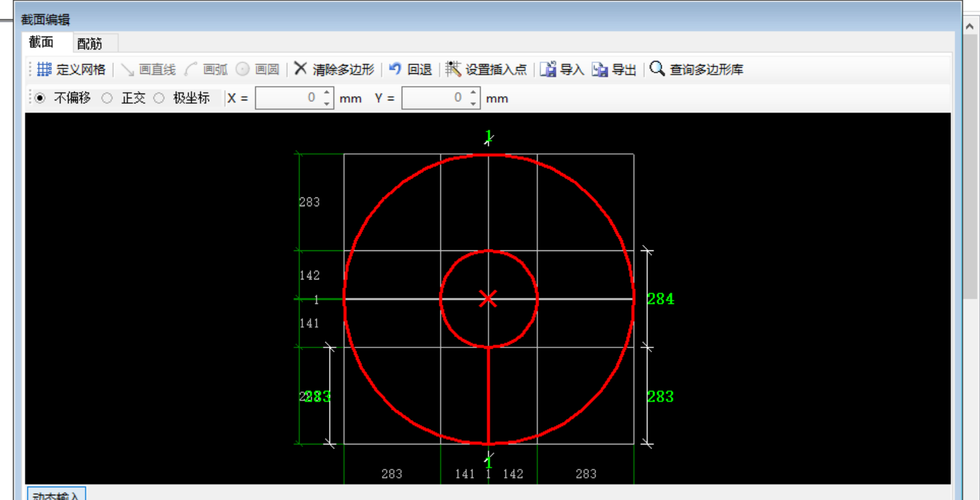Viewport: 980px width, 500px height.
Task: Select the 画圆 circle tool
Action: click(x=258, y=69)
